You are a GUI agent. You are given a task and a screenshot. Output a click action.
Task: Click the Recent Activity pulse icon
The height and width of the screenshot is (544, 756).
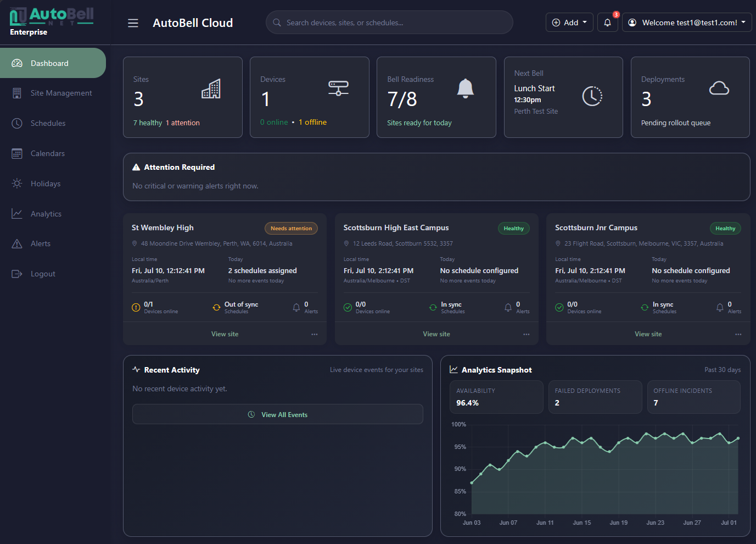point(136,370)
